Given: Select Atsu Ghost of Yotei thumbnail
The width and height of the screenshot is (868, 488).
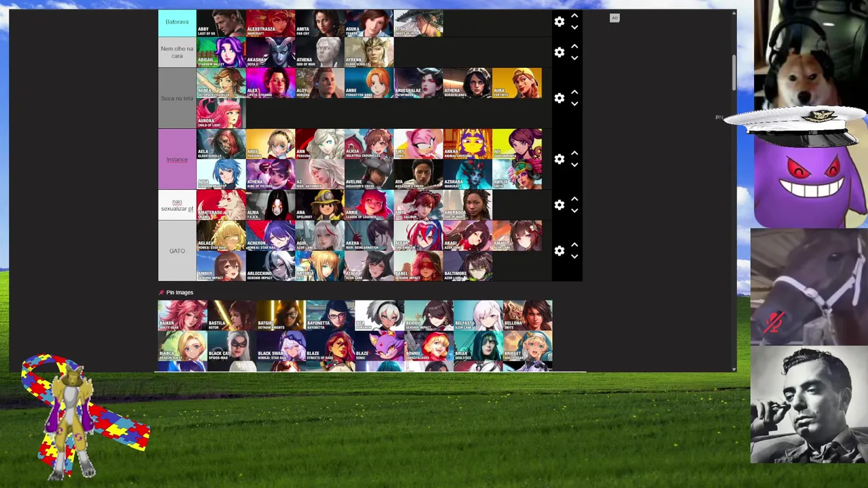Looking at the screenshot, I should [x=418, y=22].
